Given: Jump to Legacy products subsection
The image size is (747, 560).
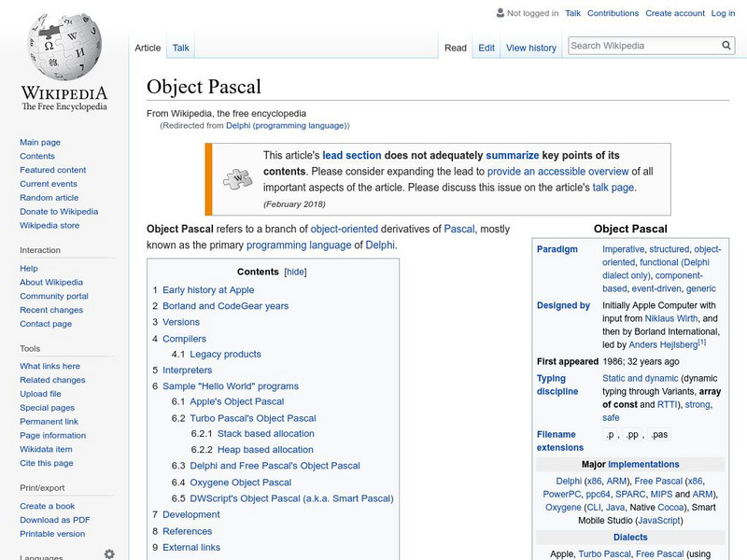Looking at the screenshot, I should [x=225, y=354].
